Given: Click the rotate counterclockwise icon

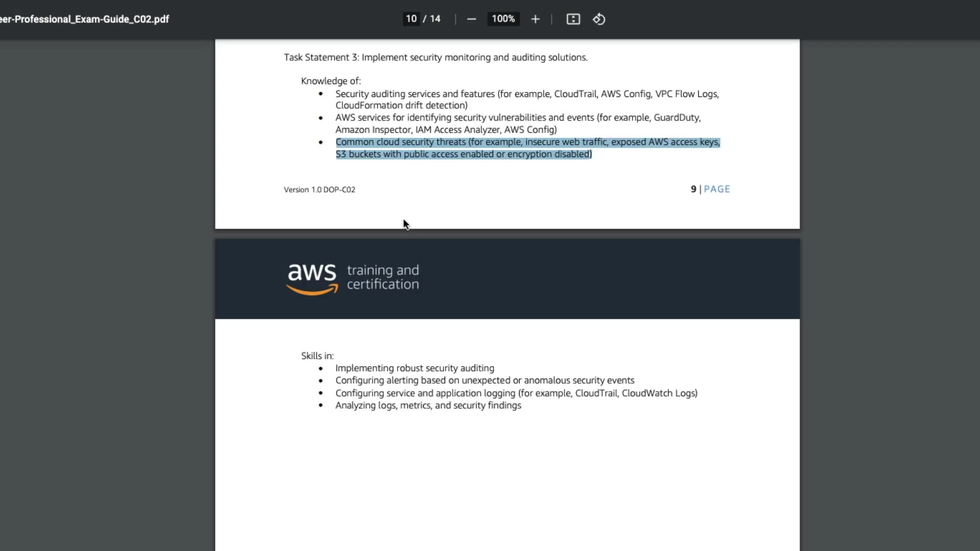Looking at the screenshot, I should [x=599, y=19].
